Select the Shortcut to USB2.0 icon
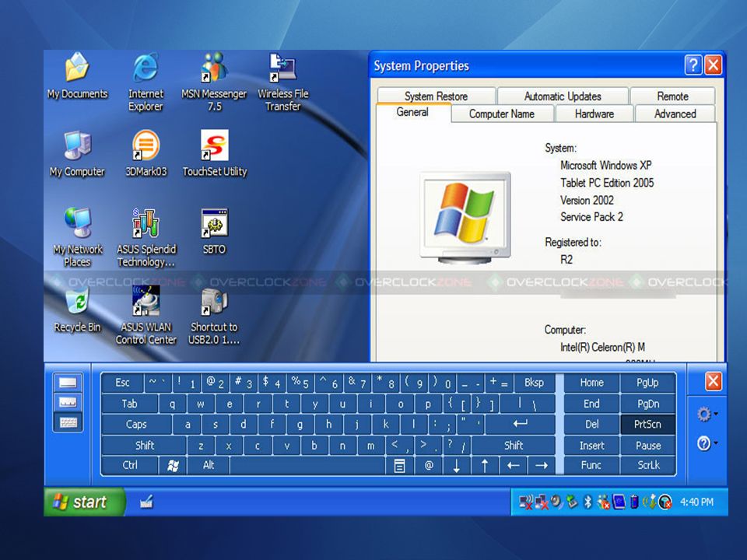The image size is (747, 560). point(214,315)
